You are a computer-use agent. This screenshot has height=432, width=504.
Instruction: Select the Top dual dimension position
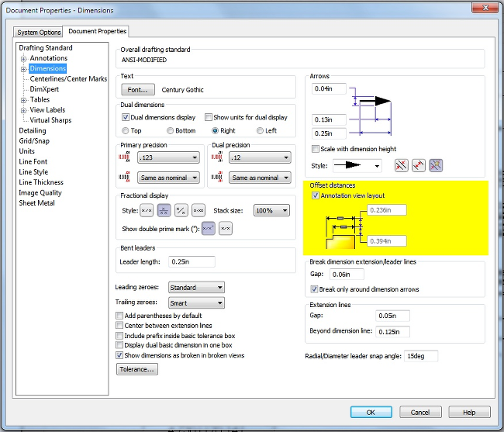[125, 130]
